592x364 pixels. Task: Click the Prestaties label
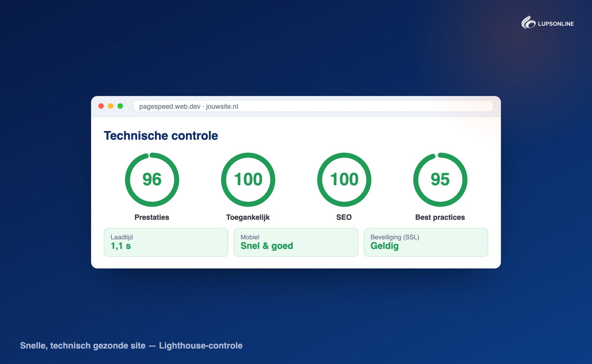152,217
